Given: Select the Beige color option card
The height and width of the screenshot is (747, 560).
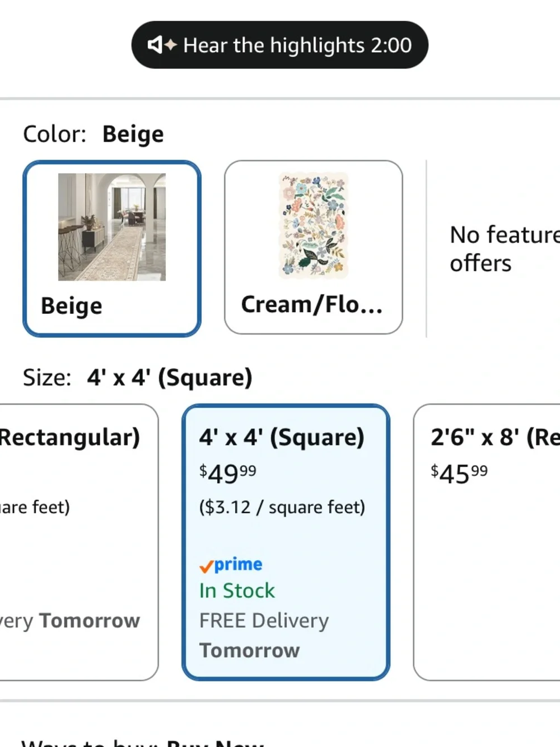Looking at the screenshot, I should pos(112,249).
